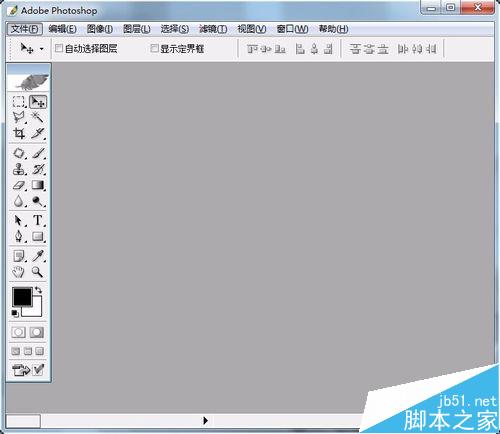Click the zoom percentage field in status bar

point(23,421)
